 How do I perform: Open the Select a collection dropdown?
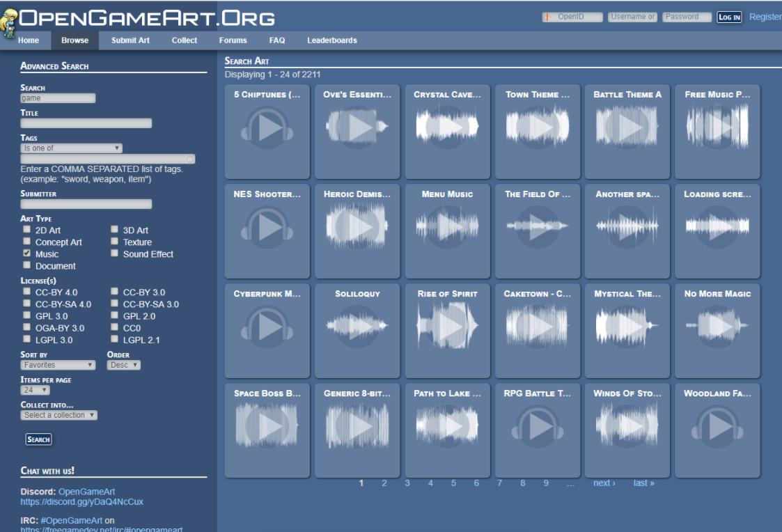pos(59,415)
